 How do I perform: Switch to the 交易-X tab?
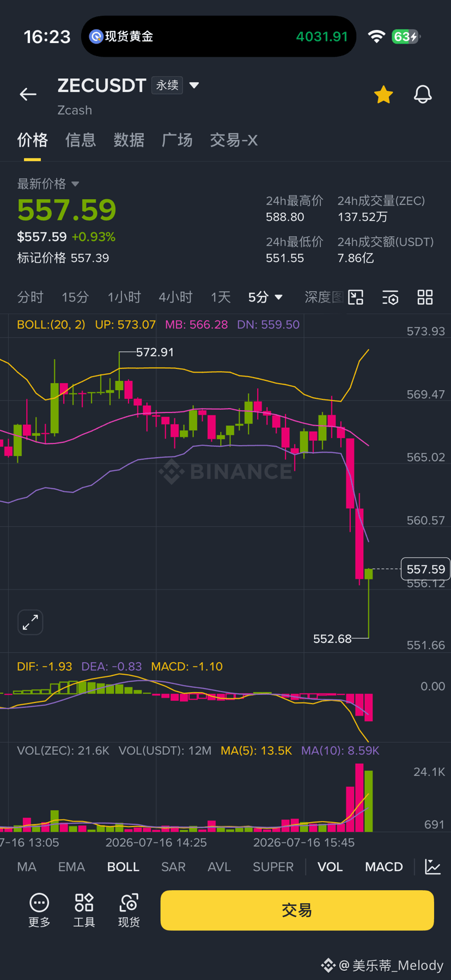pos(234,140)
